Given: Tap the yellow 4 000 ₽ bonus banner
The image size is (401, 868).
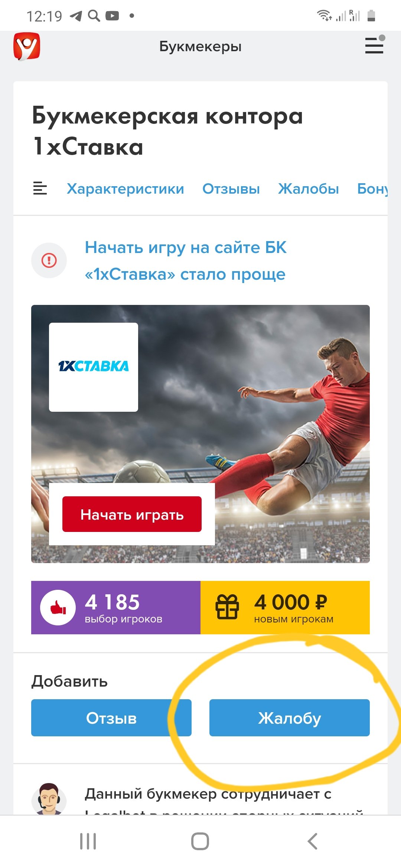Looking at the screenshot, I should (x=285, y=608).
